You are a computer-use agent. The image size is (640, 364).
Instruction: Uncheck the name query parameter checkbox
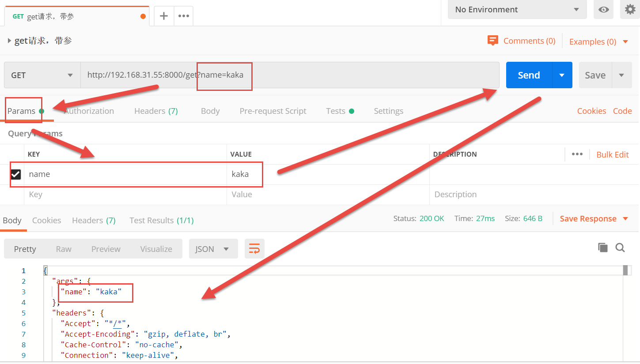click(x=16, y=174)
